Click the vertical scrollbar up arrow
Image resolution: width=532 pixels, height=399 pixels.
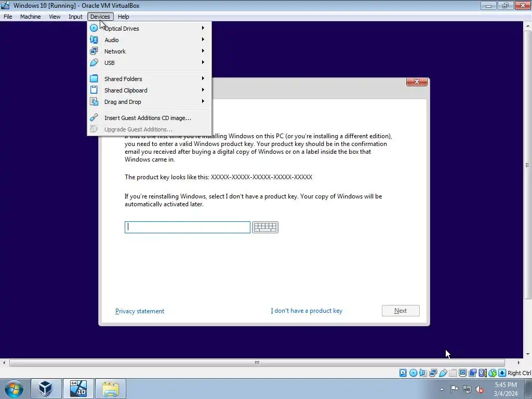[528, 26]
